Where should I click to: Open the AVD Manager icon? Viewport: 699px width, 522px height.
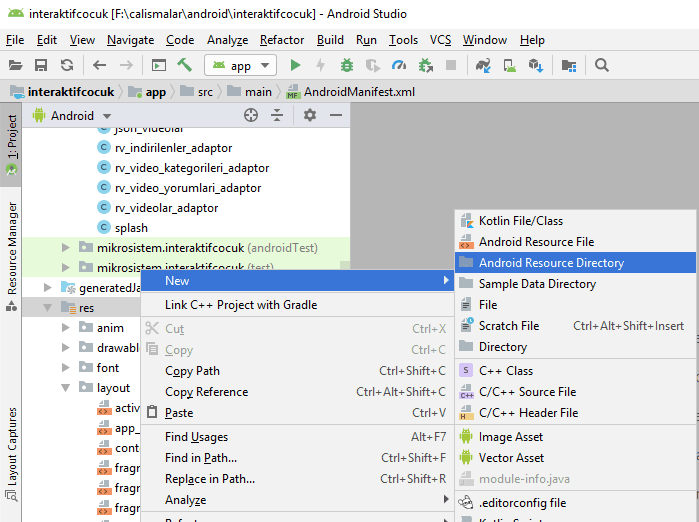pyautogui.click(x=510, y=65)
